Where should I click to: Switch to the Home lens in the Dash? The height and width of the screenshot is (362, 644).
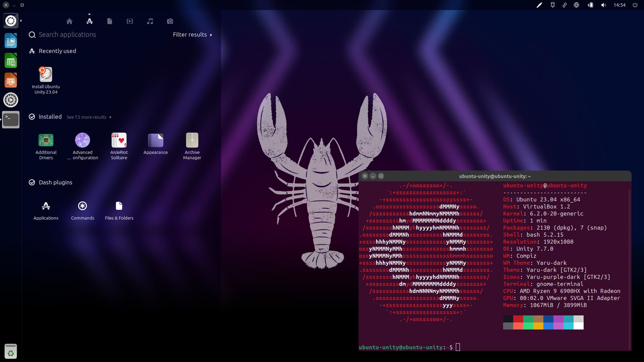pyautogui.click(x=69, y=21)
